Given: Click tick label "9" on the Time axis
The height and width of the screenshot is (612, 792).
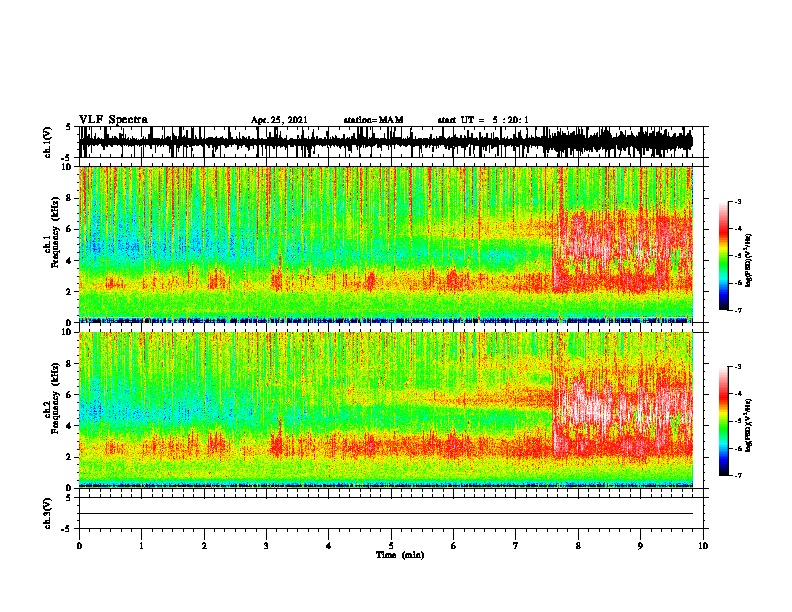Looking at the screenshot, I should 640,546.
